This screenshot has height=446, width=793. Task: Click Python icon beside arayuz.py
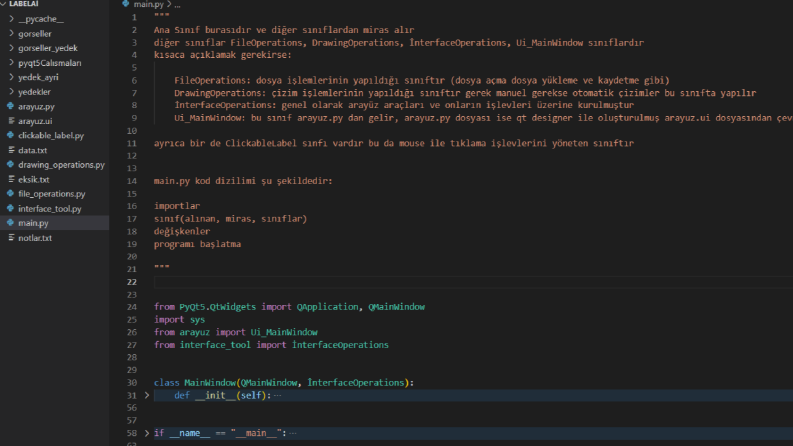click(11, 106)
